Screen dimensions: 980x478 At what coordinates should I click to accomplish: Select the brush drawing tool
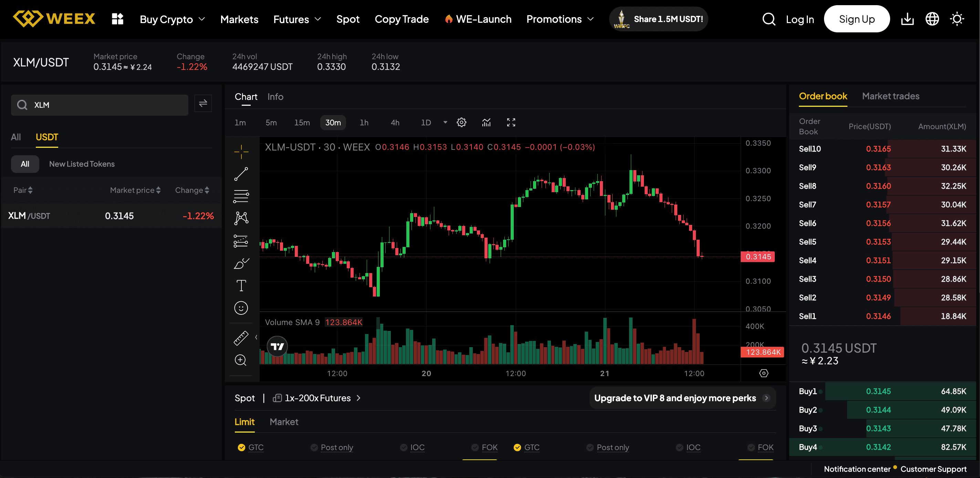[241, 263]
